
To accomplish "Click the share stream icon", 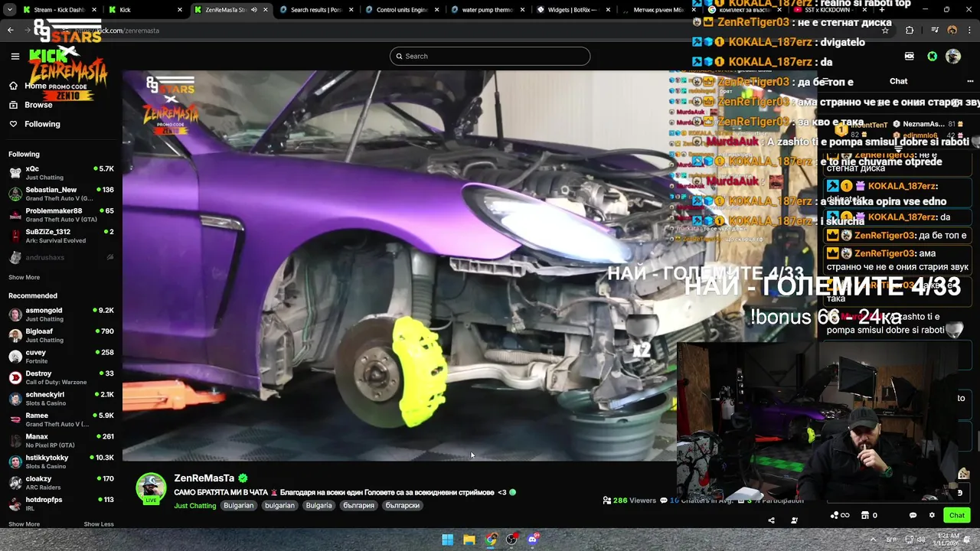I will coord(771,520).
